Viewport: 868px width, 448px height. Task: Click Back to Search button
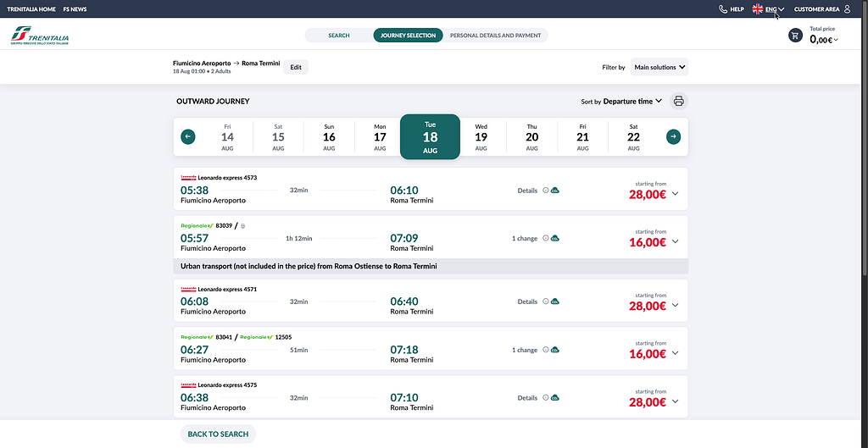[x=218, y=434]
